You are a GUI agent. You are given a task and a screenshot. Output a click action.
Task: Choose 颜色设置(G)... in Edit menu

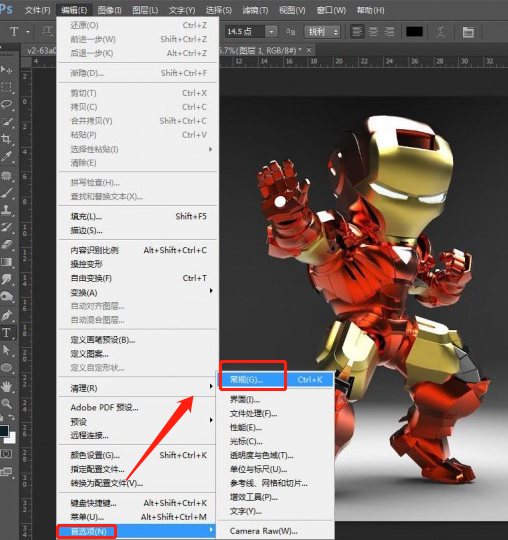tap(138, 455)
